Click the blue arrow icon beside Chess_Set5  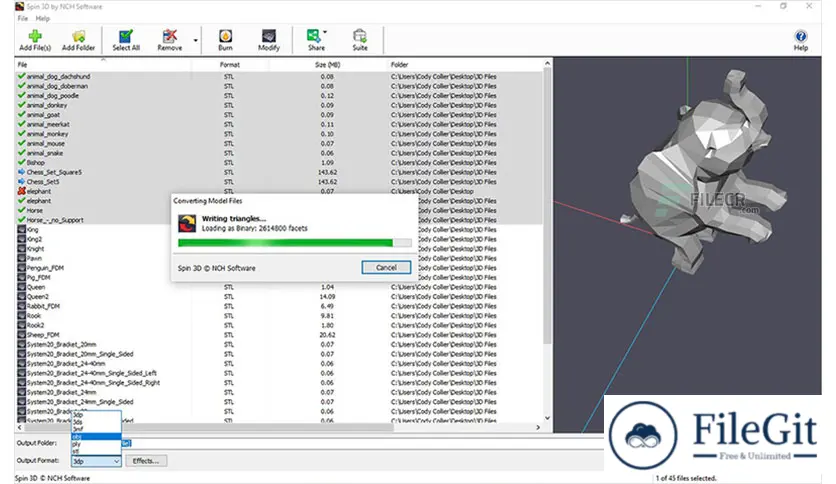[x=21, y=182]
